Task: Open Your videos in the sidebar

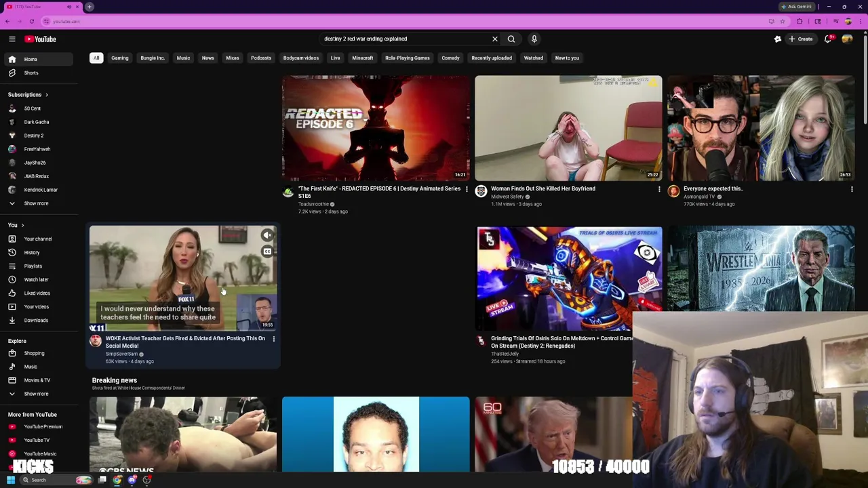Action: tap(37, 307)
